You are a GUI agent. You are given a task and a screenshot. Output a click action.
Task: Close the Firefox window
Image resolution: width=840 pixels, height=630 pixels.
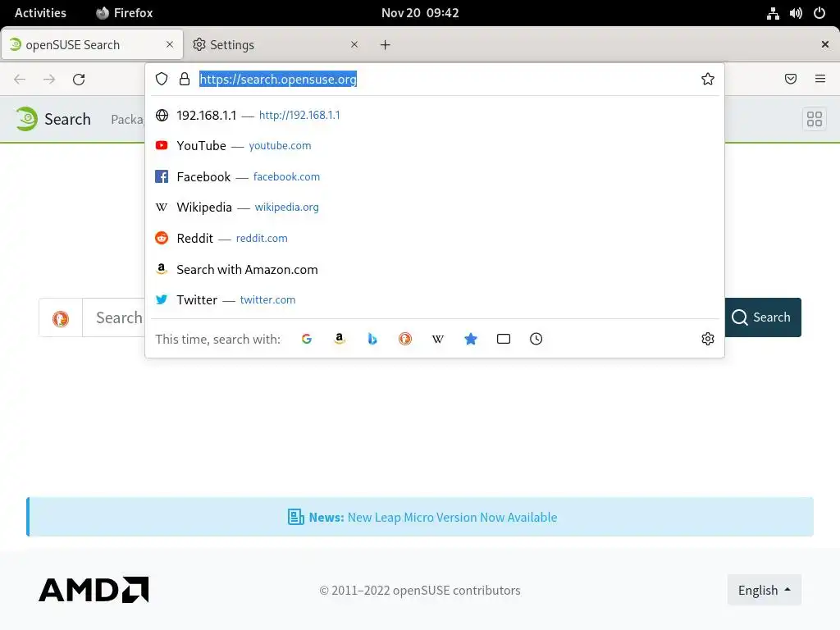[825, 44]
